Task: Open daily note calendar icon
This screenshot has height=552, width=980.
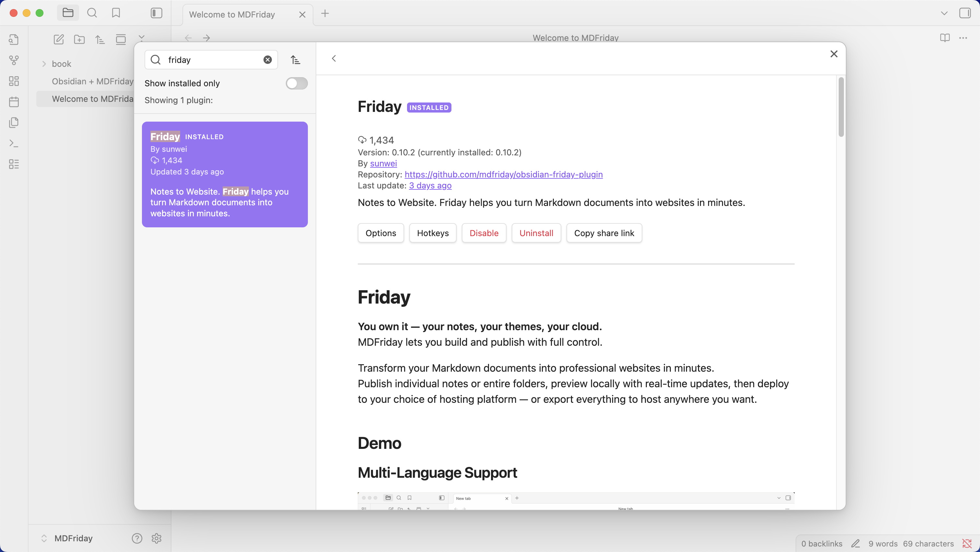Action: pyautogui.click(x=14, y=102)
